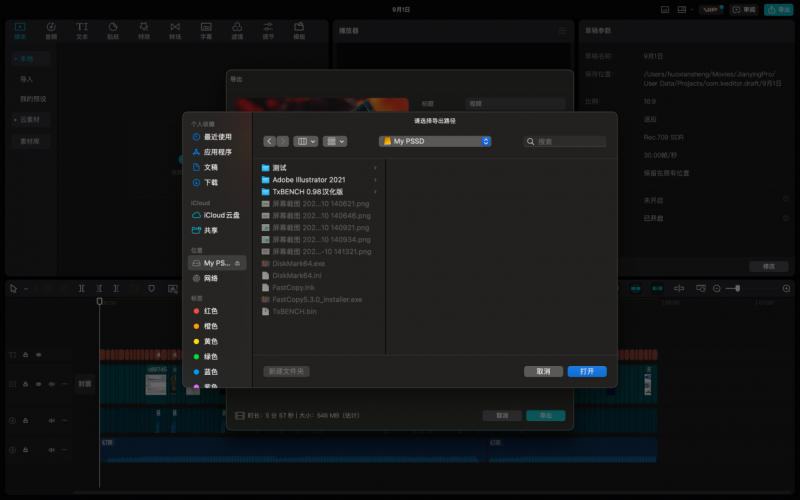Open the column view options dropdown

point(306,142)
